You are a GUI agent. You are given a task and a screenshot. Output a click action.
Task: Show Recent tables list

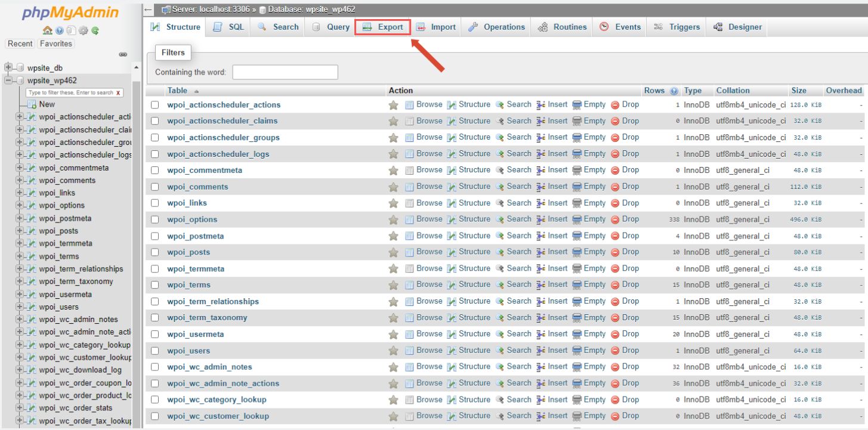(x=20, y=43)
